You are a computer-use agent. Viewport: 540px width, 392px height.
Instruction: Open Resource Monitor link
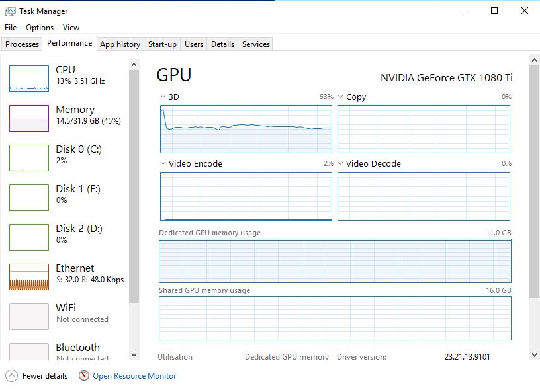click(x=134, y=376)
